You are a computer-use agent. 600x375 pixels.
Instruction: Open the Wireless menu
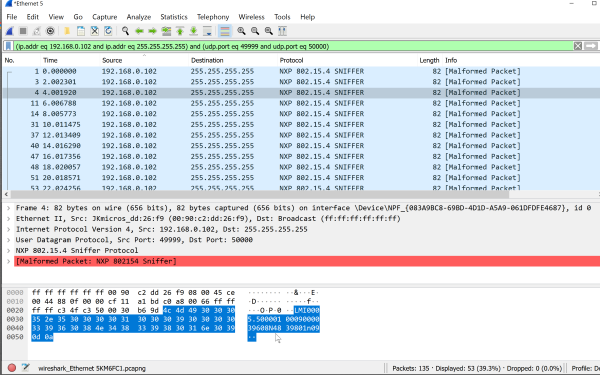[251, 17]
